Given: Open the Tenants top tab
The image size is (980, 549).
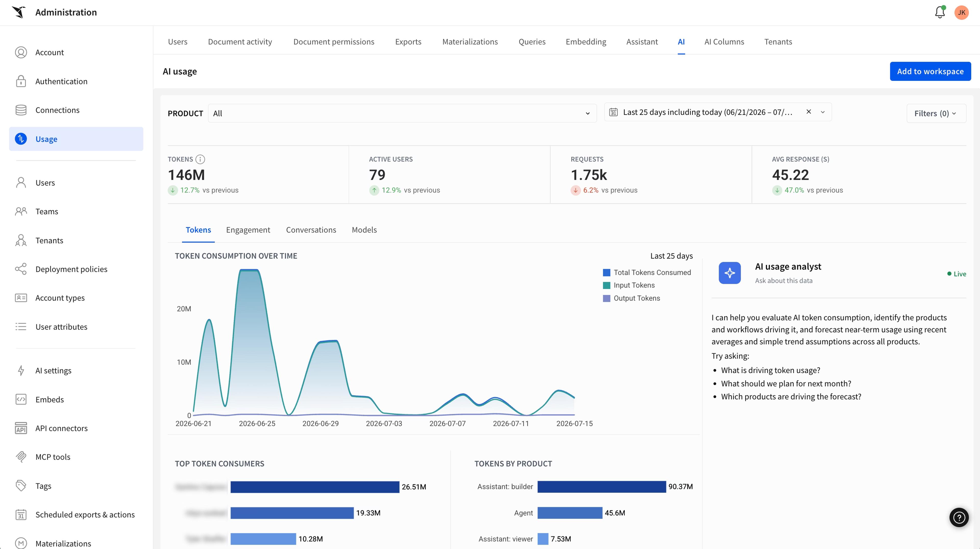Looking at the screenshot, I should [x=778, y=42].
